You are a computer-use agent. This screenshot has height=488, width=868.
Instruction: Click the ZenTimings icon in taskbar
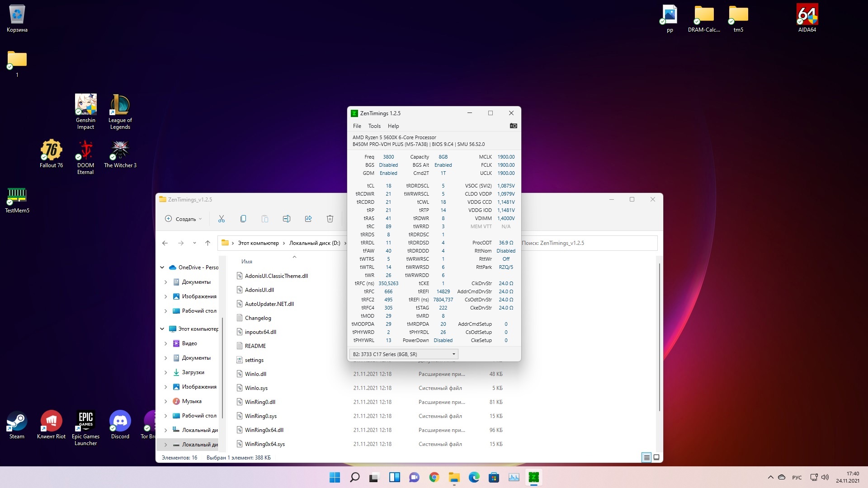pyautogui.click(x=533, y=477)
